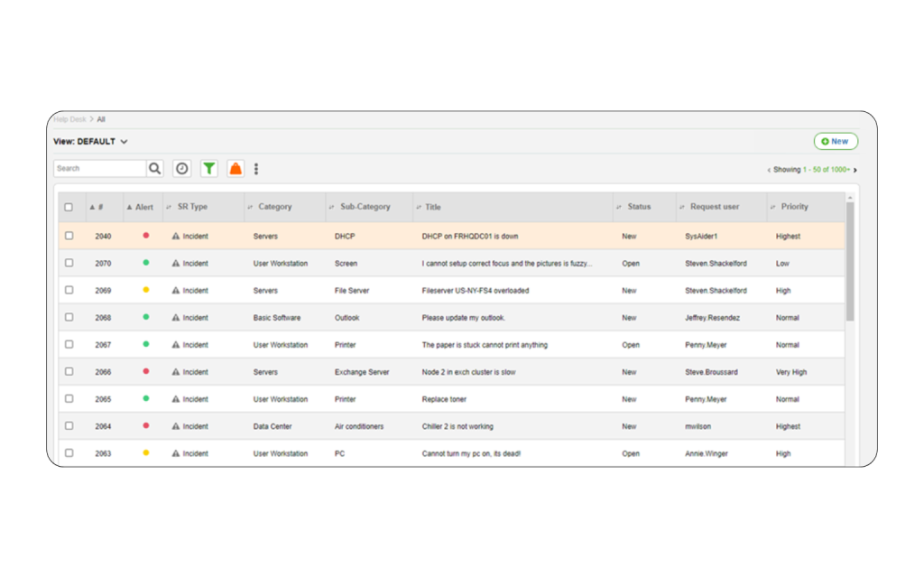Check the checkbox for ticket 2068

pyautogui.click(x=70, y=317)
